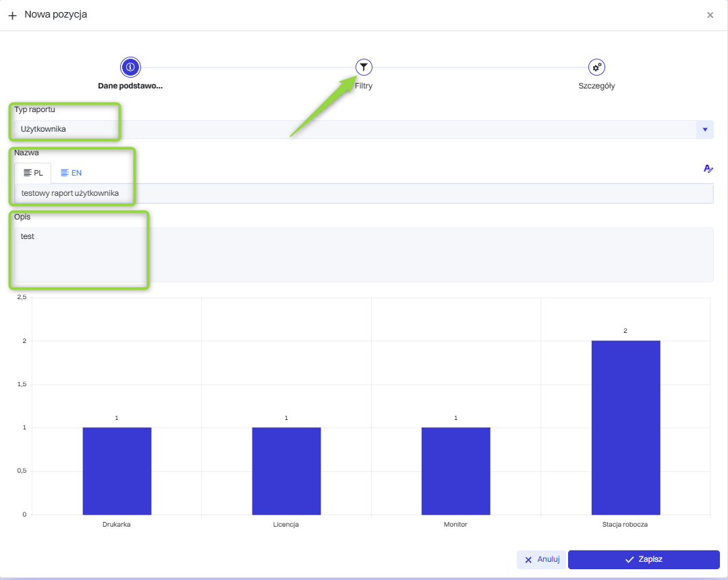
Task: Click the info icon for Dane podstawowe step
Action: [130, 67]
